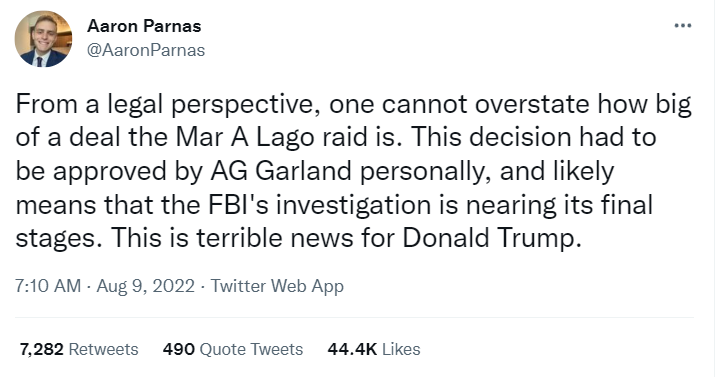Screen dimensions: 716x377
Task: View the 44.4K Likes list
Action: pyautogui.click(x=374, y=349)
